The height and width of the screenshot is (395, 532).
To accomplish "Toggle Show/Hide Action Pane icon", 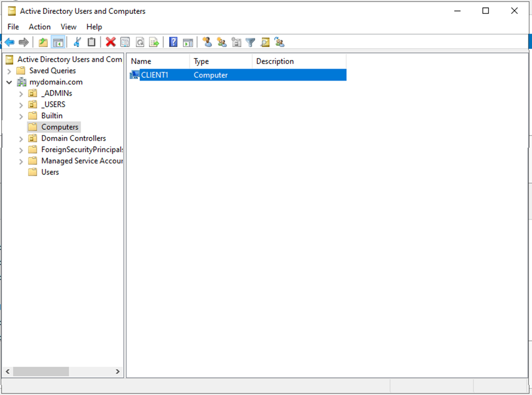I will (188, 42).
